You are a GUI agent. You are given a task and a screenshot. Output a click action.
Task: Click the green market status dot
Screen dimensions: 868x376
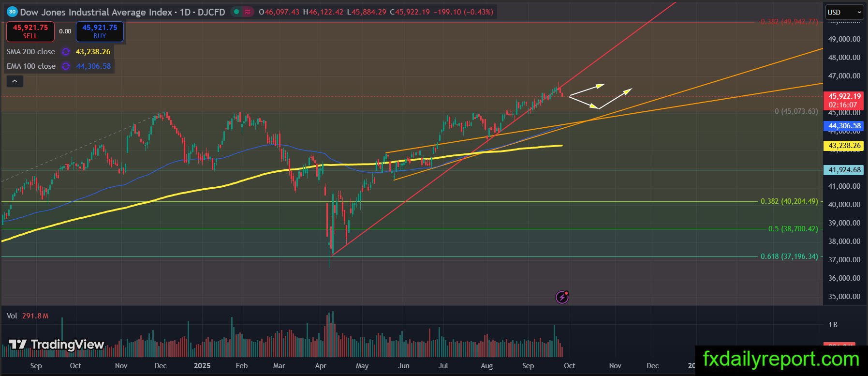[235, 12]
